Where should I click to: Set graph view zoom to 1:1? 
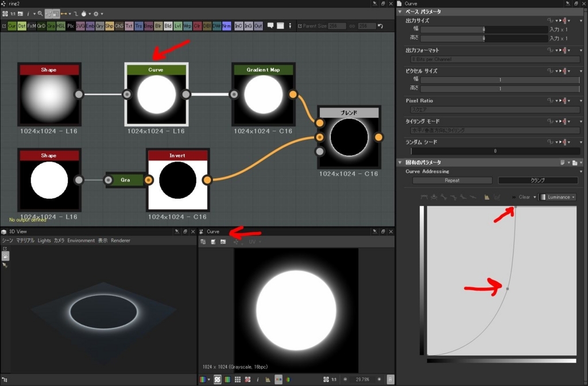point(13,14)
